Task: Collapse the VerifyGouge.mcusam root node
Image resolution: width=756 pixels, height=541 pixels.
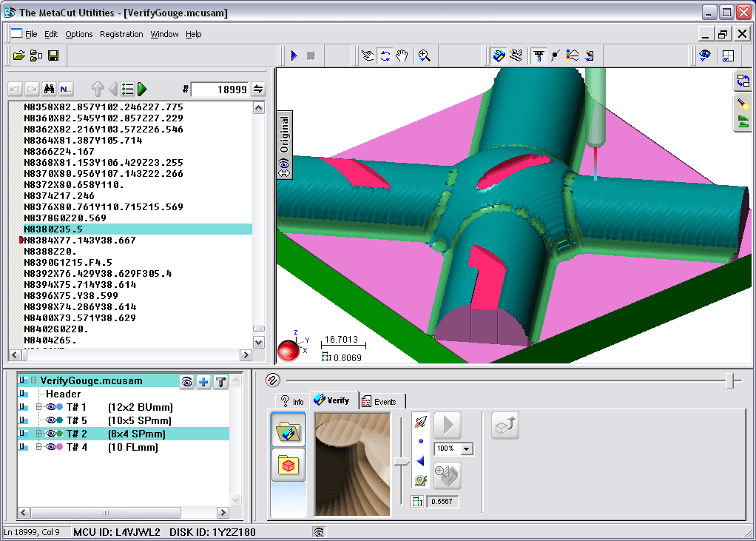Action: pos(34,380)
